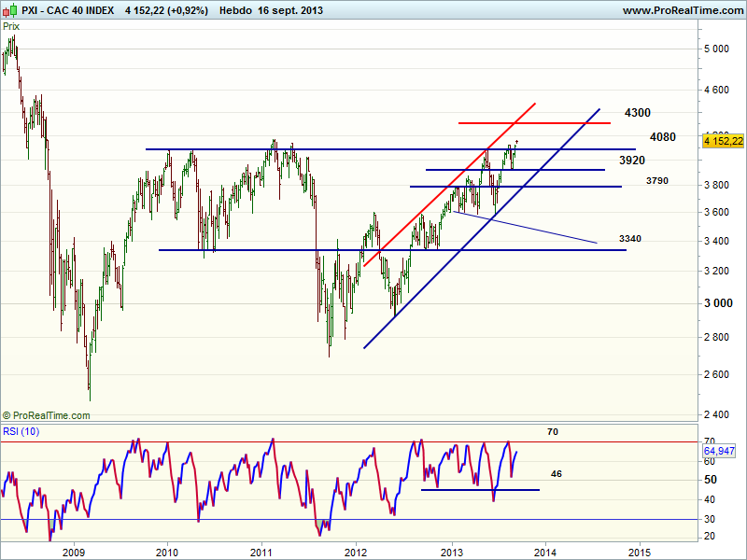
Task: Click the 3340 support level label
Action: (629, 239)
